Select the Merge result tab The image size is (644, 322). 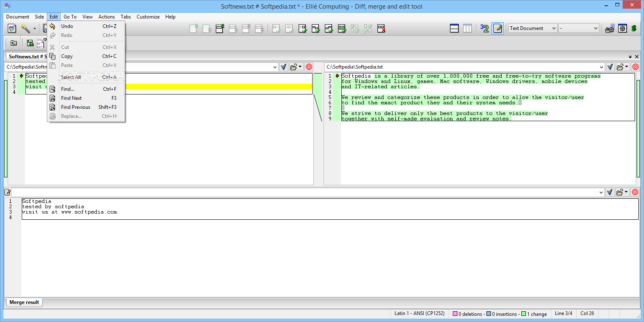click(24, 302)
